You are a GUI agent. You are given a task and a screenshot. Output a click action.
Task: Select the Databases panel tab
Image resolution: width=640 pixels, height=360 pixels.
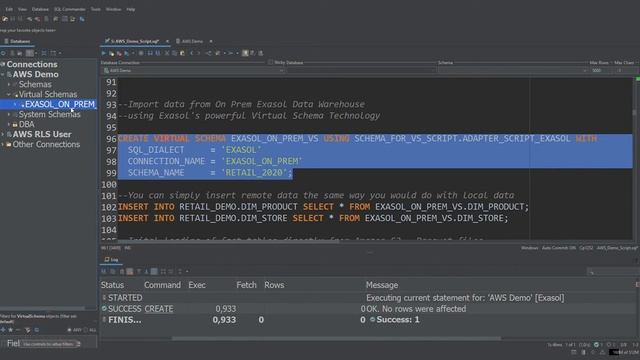17,41
